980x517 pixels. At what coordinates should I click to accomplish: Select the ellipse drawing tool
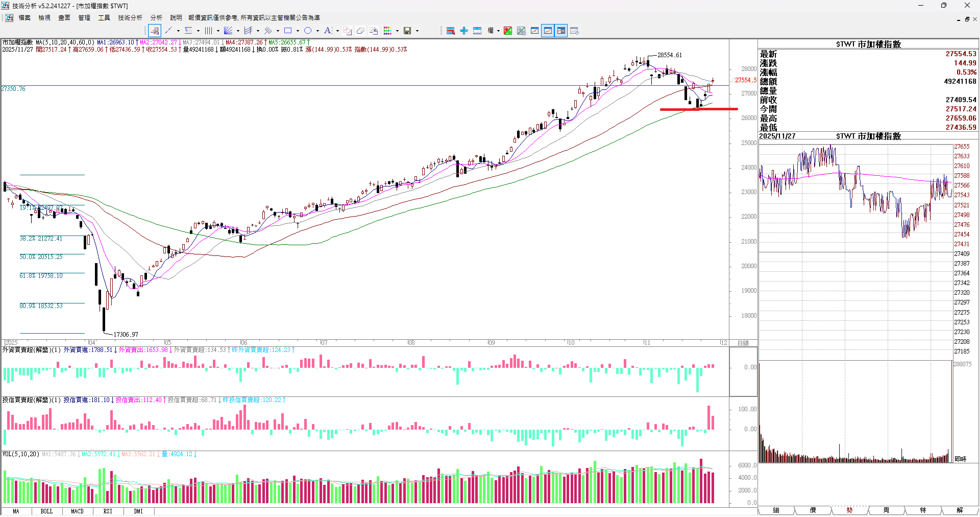[308, 31]
